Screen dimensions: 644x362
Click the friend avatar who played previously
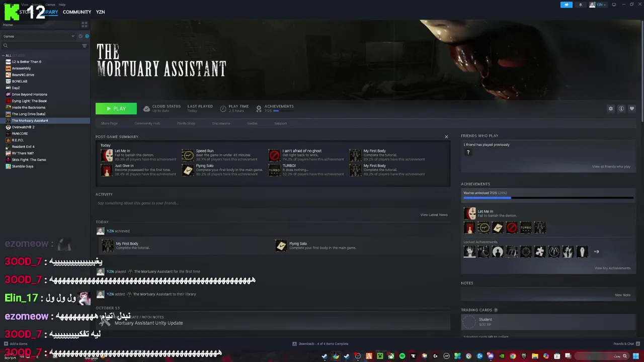468,152
